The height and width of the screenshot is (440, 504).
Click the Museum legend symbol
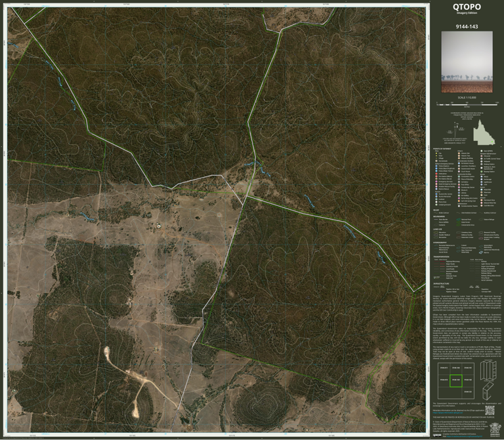click(459, 190)
